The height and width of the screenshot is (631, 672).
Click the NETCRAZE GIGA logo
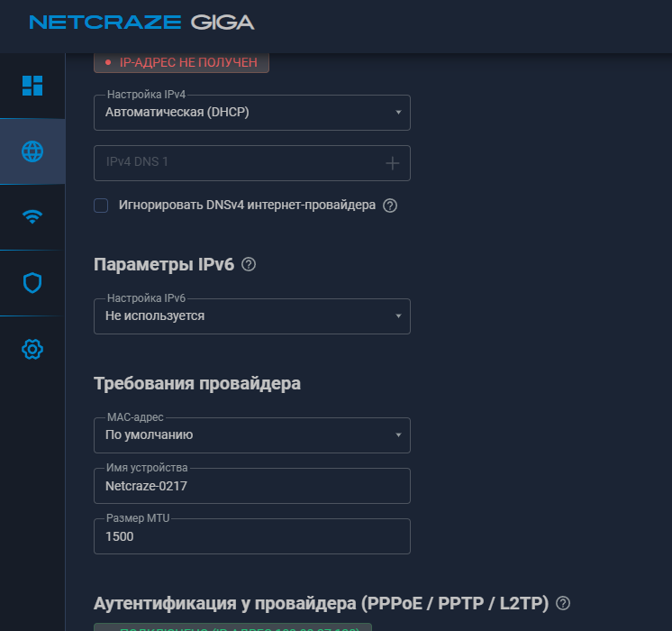click(x=141, y=23)
